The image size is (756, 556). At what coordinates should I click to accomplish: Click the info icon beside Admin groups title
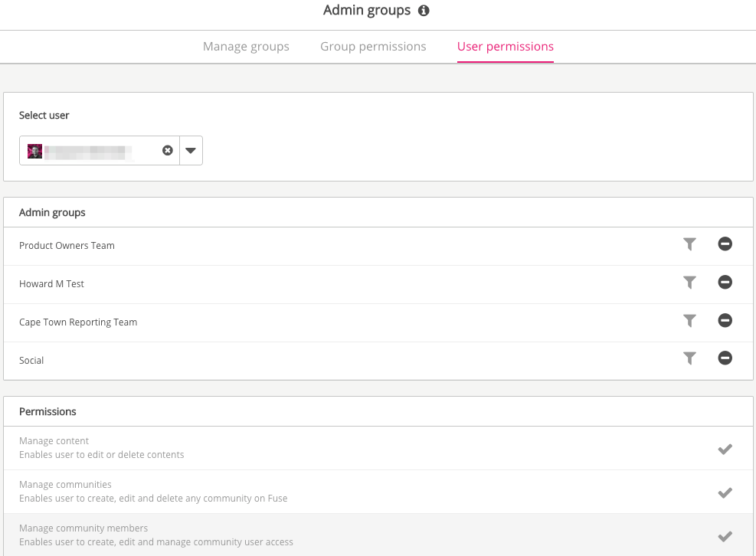click(x=424, y=11)
